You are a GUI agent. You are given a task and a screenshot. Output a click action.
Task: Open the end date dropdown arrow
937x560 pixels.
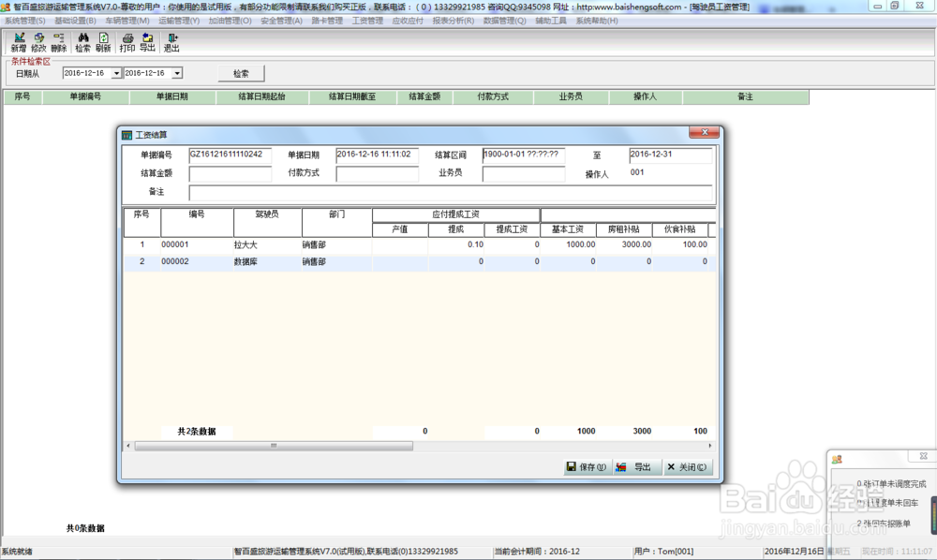tap(177, 73)
